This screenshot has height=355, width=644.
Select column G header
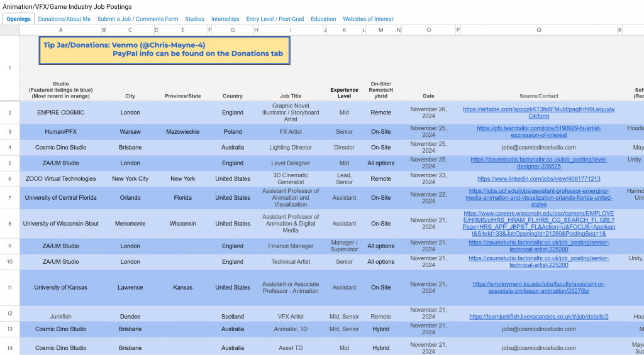click(233, 30)
